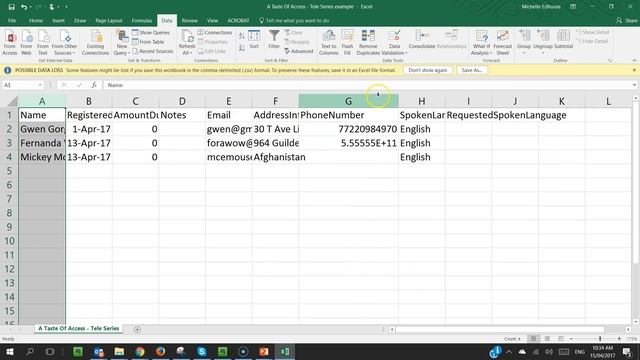Open the Recent Sources list

(152, 51)
